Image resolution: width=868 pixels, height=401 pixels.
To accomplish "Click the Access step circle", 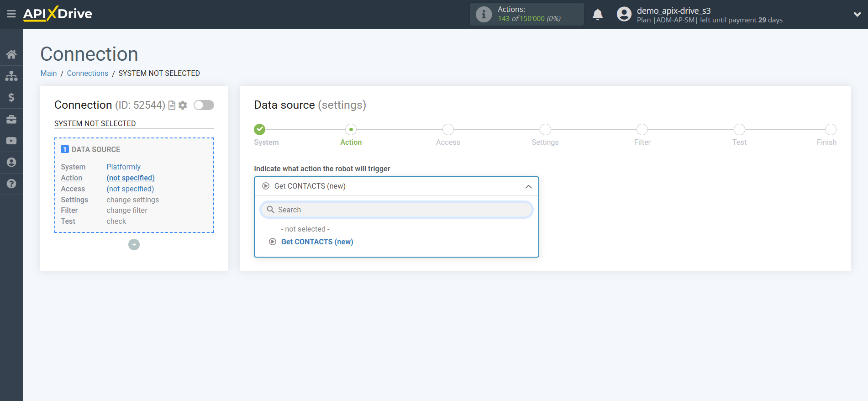I will pyautogui.click(x=448, y=129).
